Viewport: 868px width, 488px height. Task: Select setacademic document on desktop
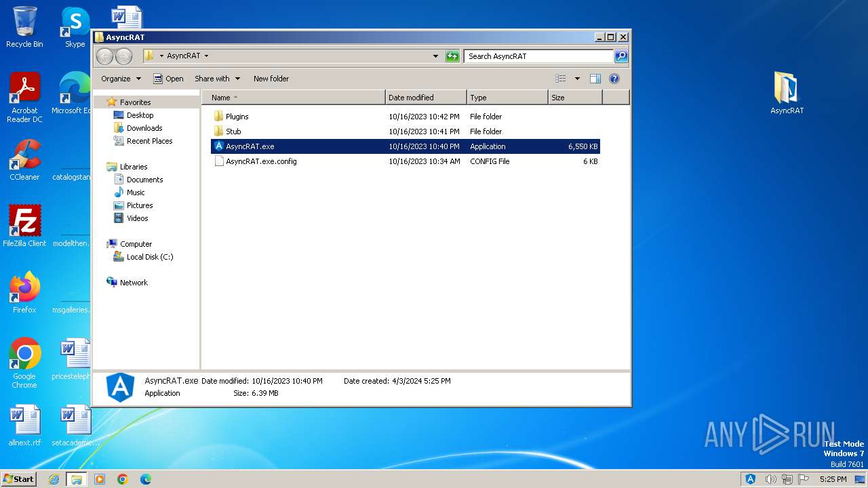[75, 426]
